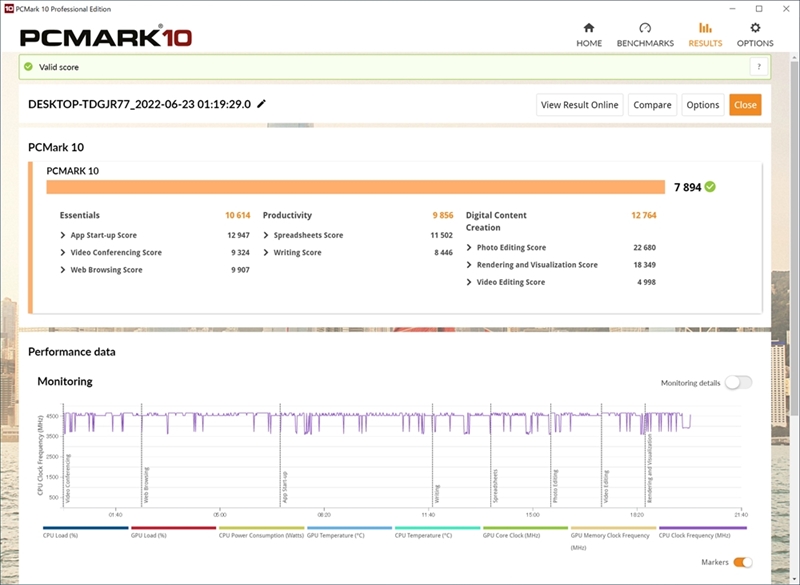This screenshot has width=800, height=585.
Task: Disable the Markers switch
Action: 742,562
